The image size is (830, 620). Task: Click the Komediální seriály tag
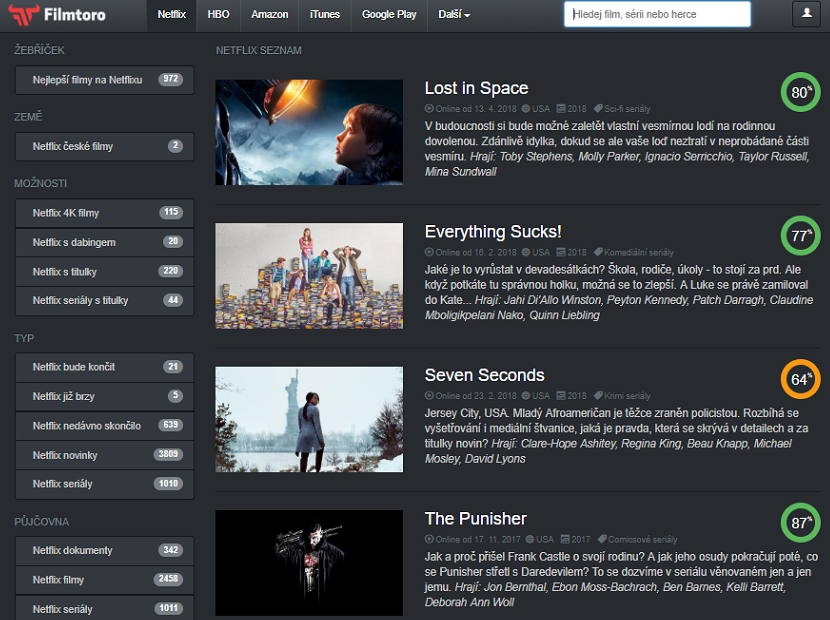(634, 252)
